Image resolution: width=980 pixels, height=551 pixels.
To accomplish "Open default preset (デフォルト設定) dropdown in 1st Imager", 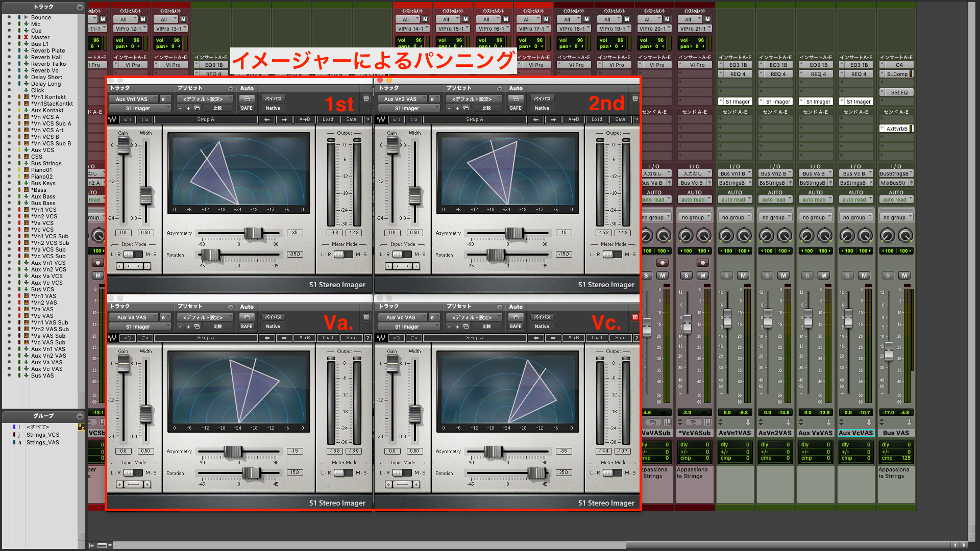I will pyautogui.click(x=205, y=99).
